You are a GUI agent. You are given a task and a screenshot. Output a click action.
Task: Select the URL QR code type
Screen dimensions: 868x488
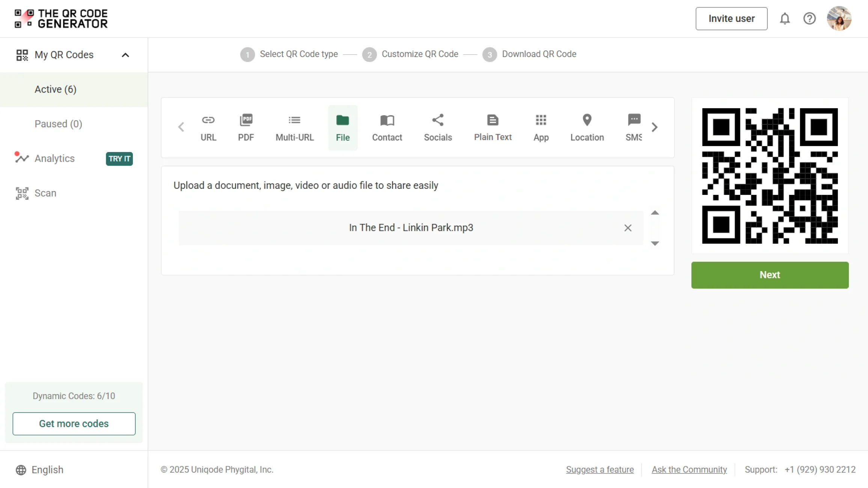click(x=208, y=128)
